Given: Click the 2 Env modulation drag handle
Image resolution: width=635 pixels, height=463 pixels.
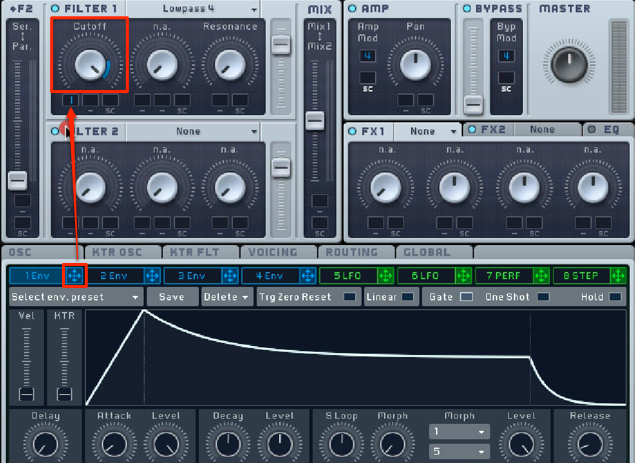Looking at the screenshot, I should click(x=152, y=276).
